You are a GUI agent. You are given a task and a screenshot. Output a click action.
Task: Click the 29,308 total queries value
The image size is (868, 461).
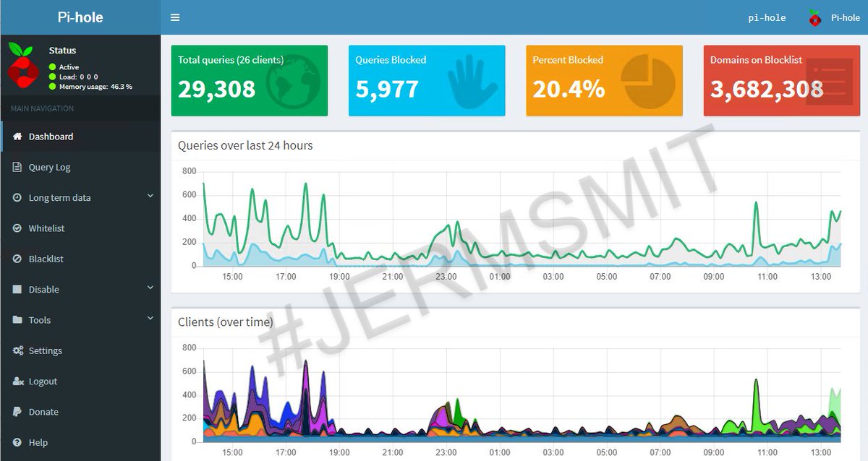click(x=217, y=89)
